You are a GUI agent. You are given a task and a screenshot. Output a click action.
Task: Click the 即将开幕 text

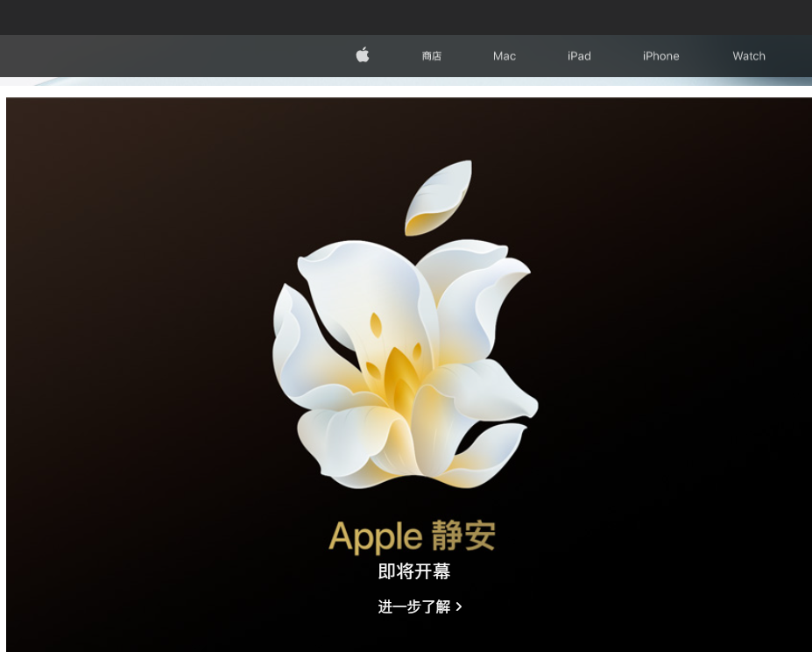tap(412, 570)
